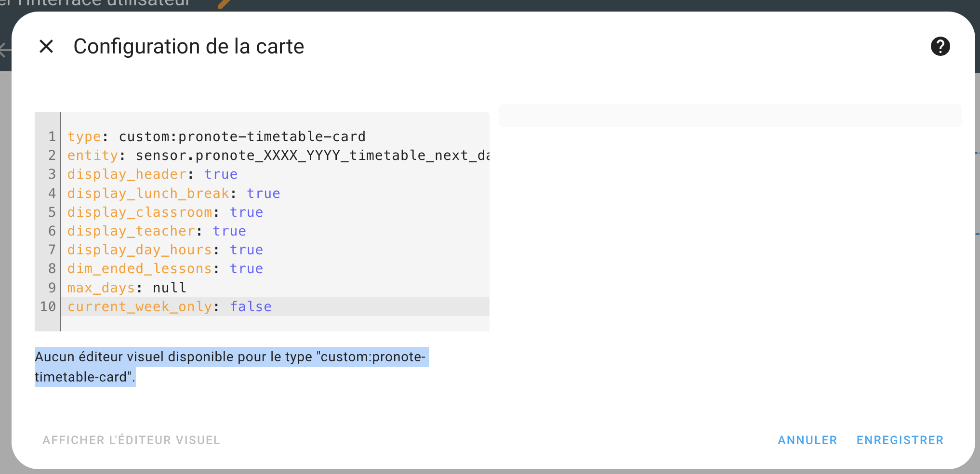Click the null value of max_days
Image resolution: width=980 pixels, height=474 pixels.
[x=169, y=288]
